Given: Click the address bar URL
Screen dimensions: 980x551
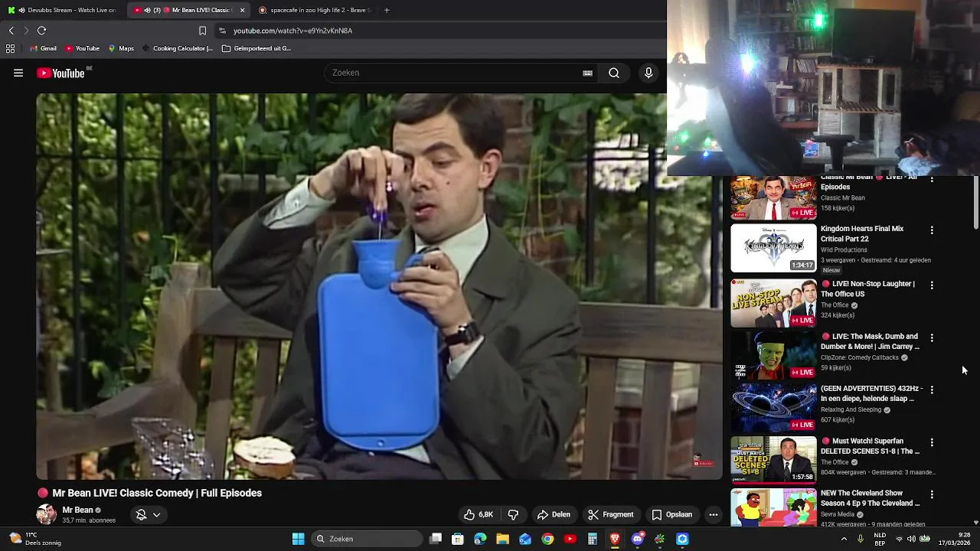Looking at the screenshot, I should point(292,31).
